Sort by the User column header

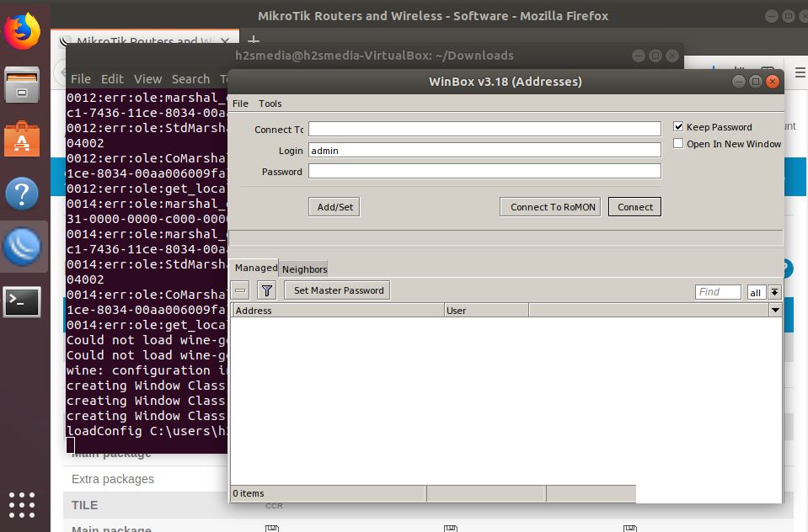pos(486,310)
